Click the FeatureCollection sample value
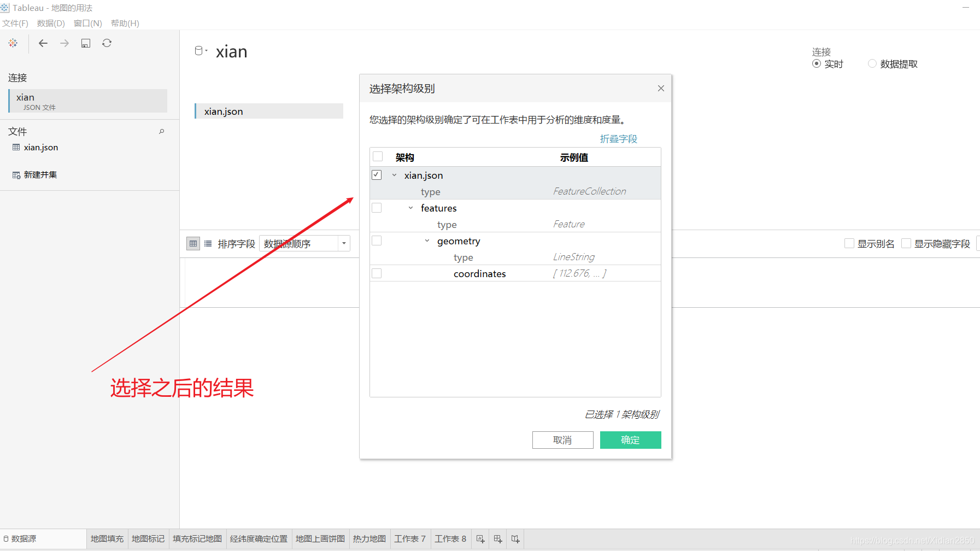980x551 pixels. (x=590, y=191)
